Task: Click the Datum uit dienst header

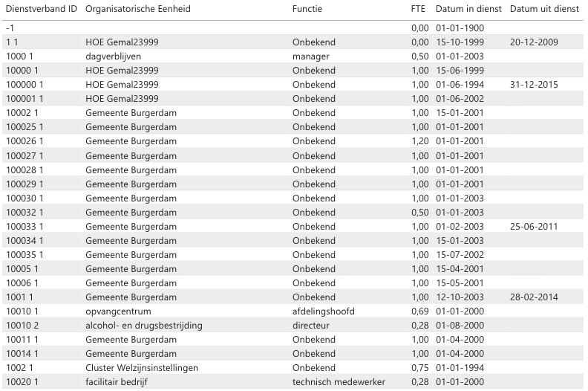Action: click(x=544, y=8)
